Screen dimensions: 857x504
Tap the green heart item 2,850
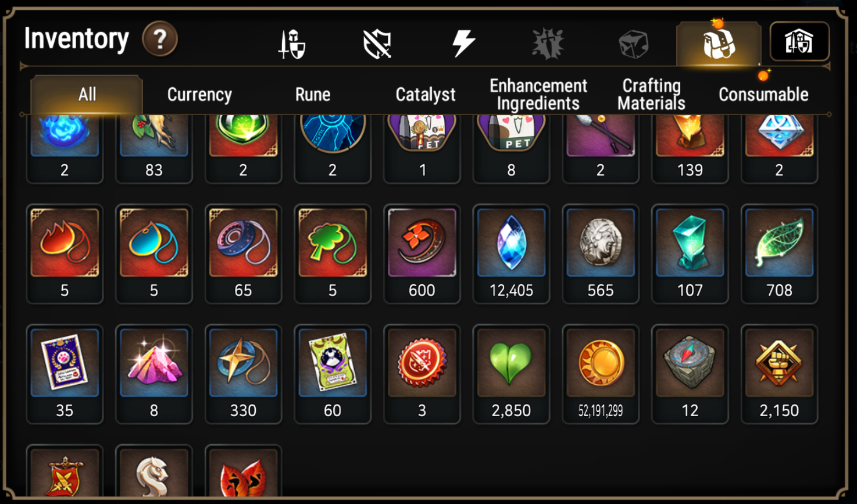[511, 374]
